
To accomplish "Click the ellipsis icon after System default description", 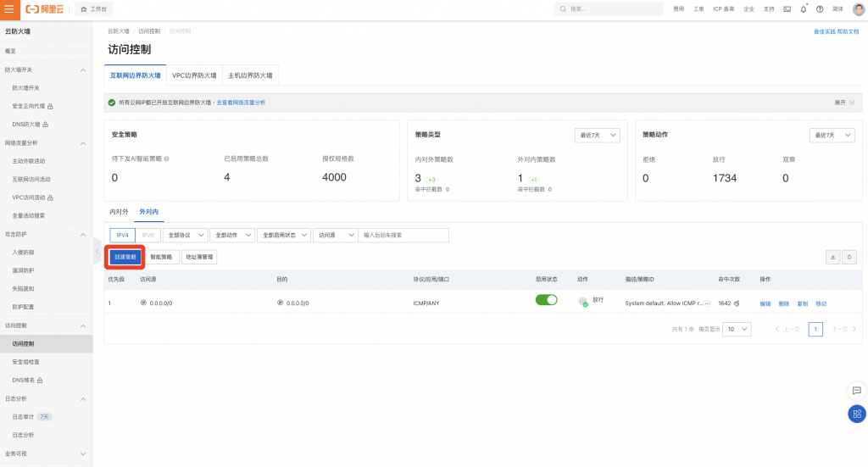I will (x=707, y=303).
